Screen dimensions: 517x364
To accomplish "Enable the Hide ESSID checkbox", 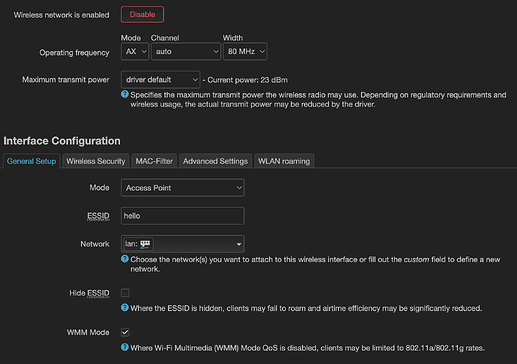I will pos(125,293).
